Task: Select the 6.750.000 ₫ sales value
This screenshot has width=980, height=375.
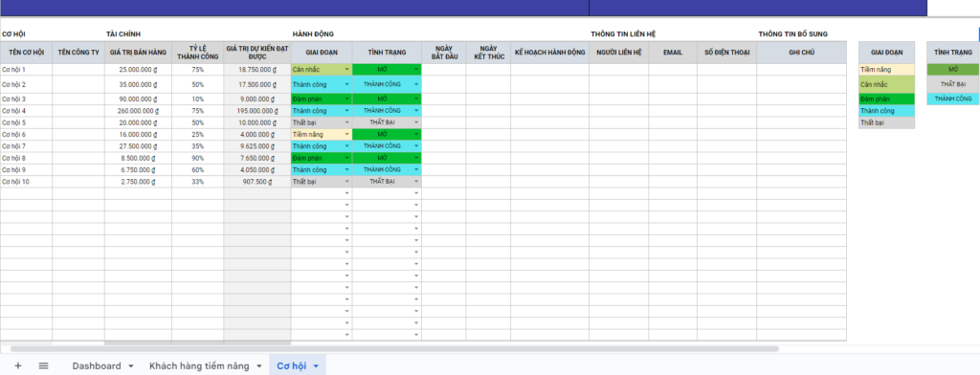Action: pos(138,169)
